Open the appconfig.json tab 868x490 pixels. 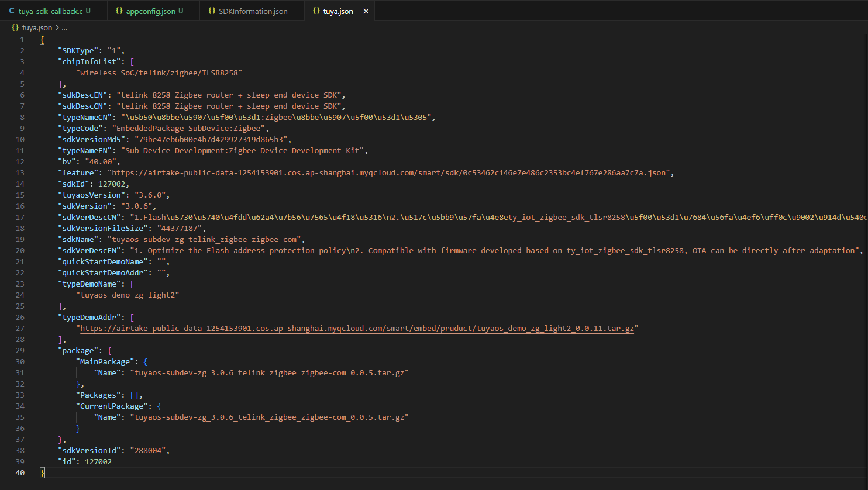click(153, 11)
